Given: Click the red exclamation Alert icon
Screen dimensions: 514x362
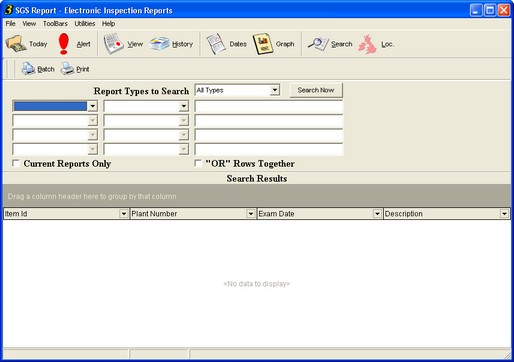Looking at the screenshot, I should 64,44.
